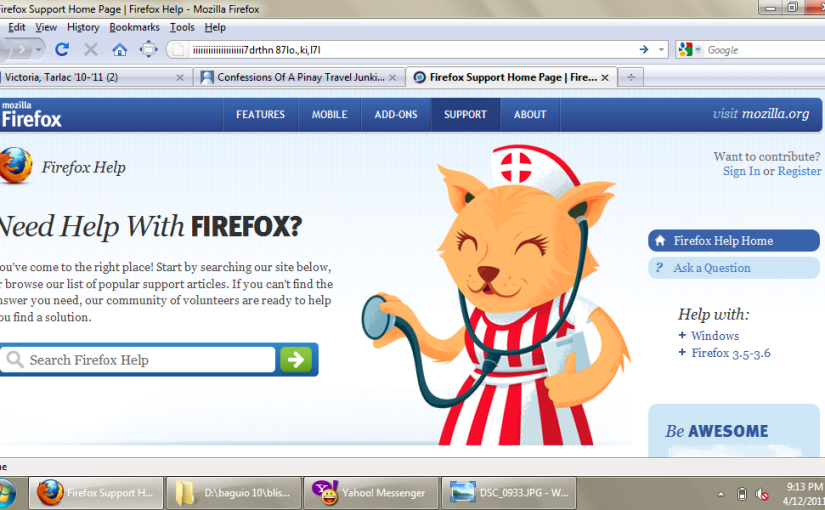Open the Edit menu

(16, 27)
